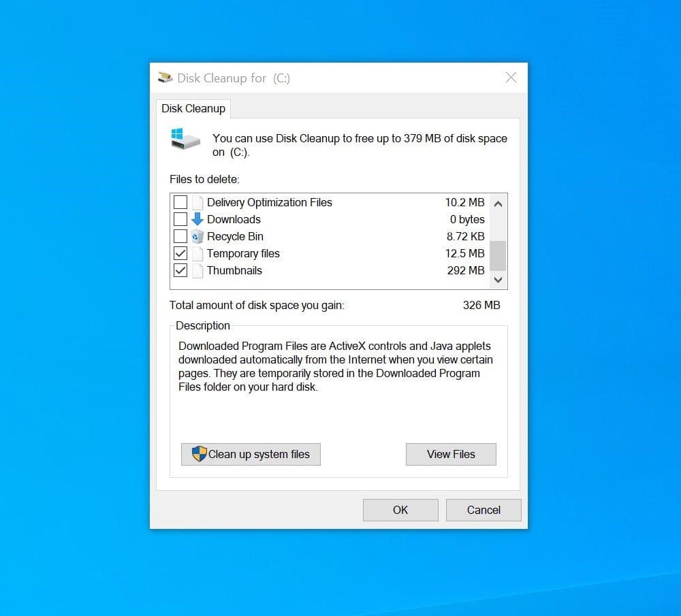681x616 pixels.
Task: Click the shield icon on the Clean up system files button
Action: coord(199,454)
